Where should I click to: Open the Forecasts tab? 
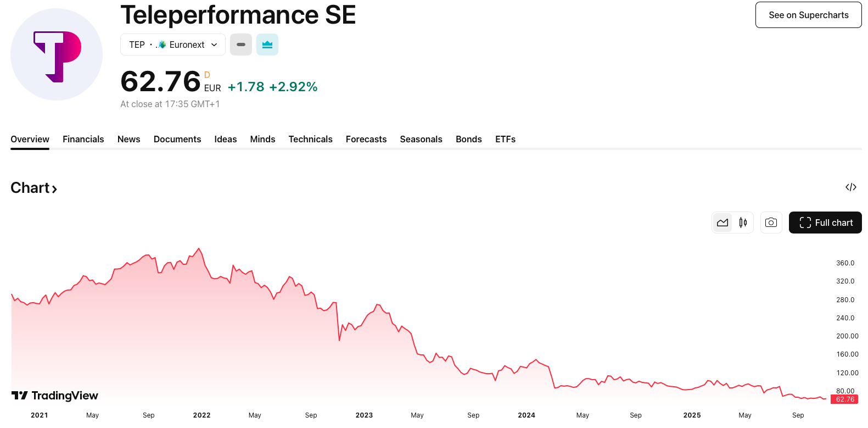366,139
